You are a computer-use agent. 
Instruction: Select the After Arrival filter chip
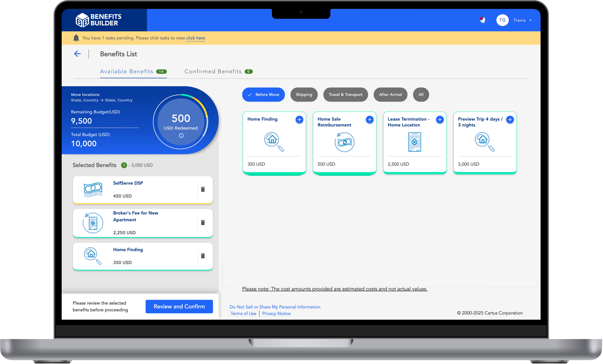point(390,95)
